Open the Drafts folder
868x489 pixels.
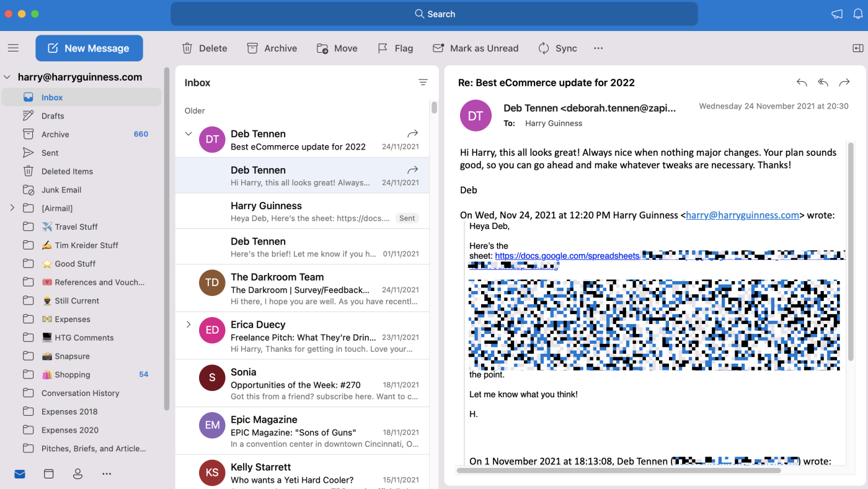pyautogui.click(x=81, y=116)
